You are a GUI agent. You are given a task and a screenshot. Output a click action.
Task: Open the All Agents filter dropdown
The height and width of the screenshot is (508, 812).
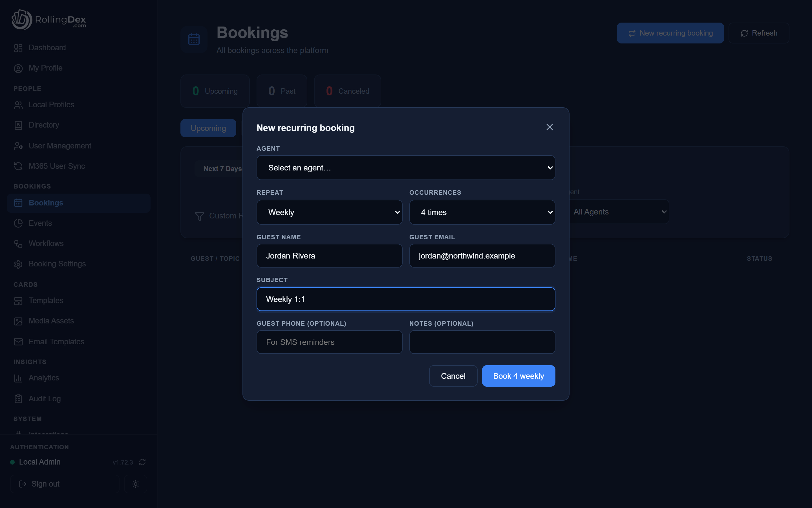click(618, 212)
